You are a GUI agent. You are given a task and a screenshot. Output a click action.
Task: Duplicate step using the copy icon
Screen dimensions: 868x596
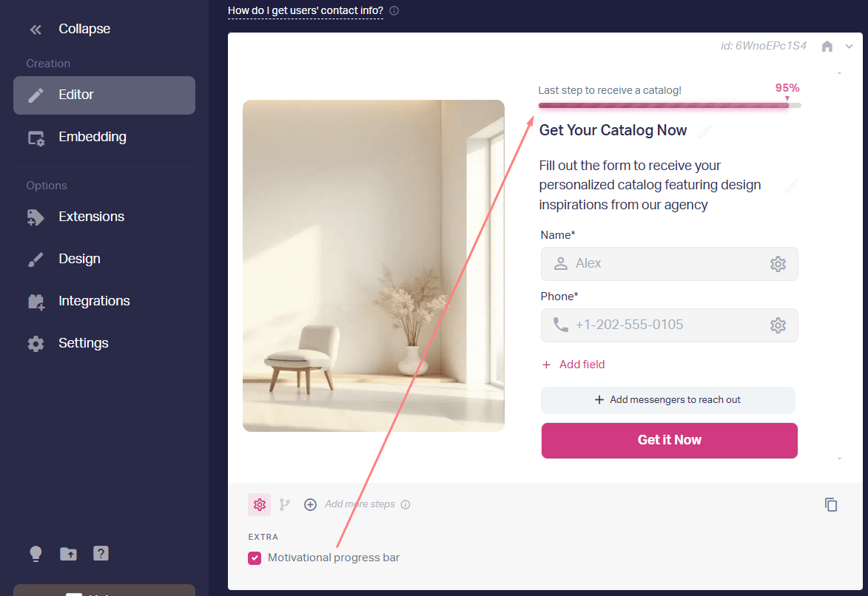(x=830, y=505)
